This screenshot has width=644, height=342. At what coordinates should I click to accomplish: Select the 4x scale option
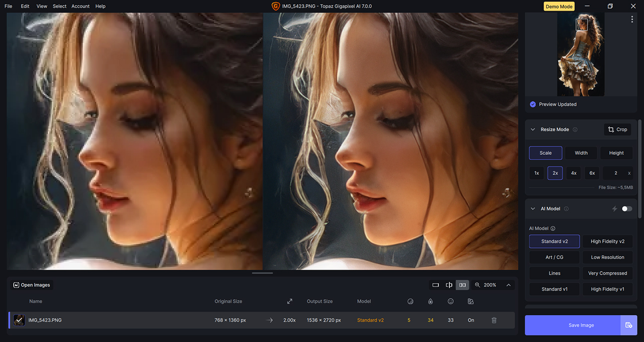(573, 173)
